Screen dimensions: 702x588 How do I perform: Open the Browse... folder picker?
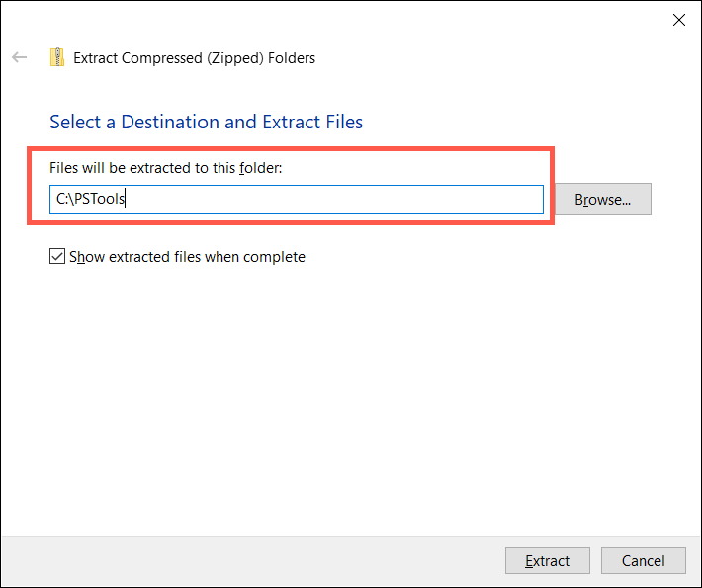(603, 200)
